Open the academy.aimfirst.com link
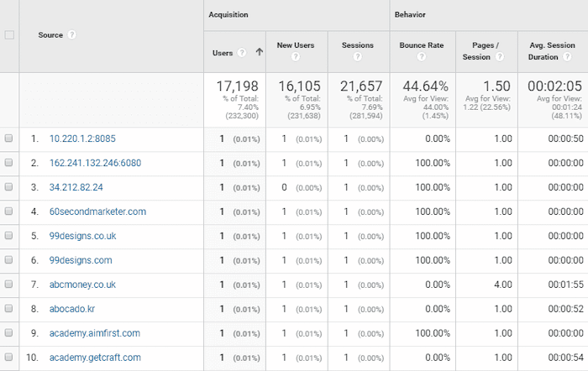Screen dimensions: 588x371 coord(94,333)
